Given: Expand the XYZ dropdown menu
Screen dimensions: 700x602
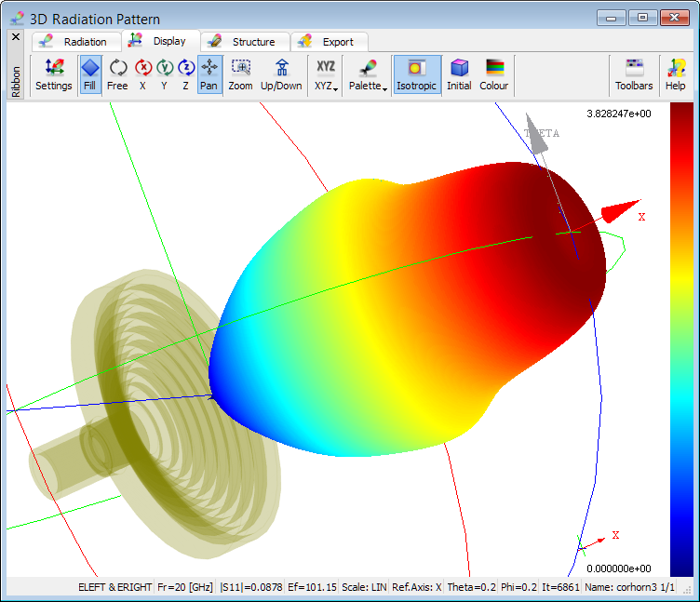Looking at the screenshot, I should coord(326,74).
